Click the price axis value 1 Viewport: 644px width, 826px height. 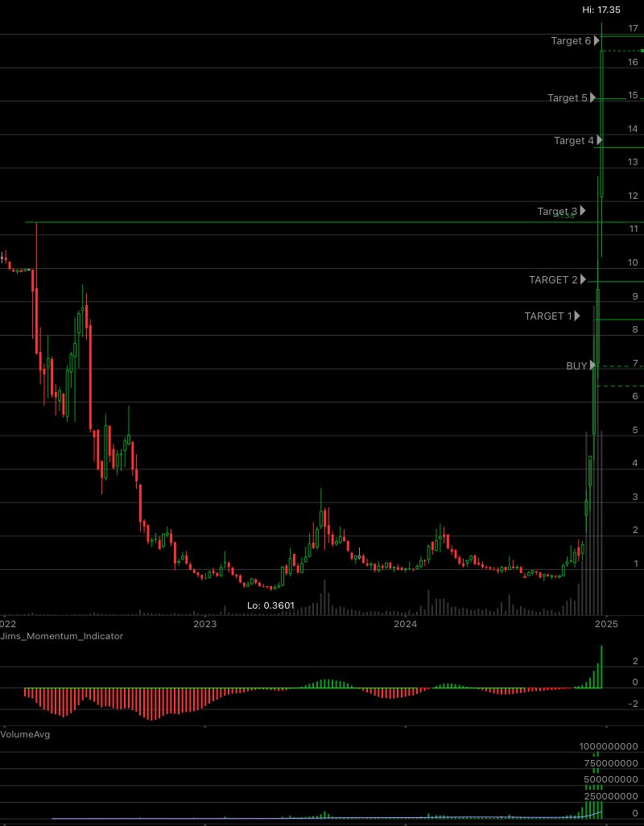pos(636,564)
